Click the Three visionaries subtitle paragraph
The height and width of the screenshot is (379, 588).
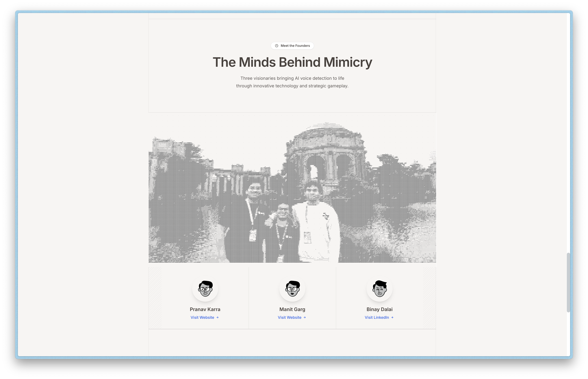(292, 82)
